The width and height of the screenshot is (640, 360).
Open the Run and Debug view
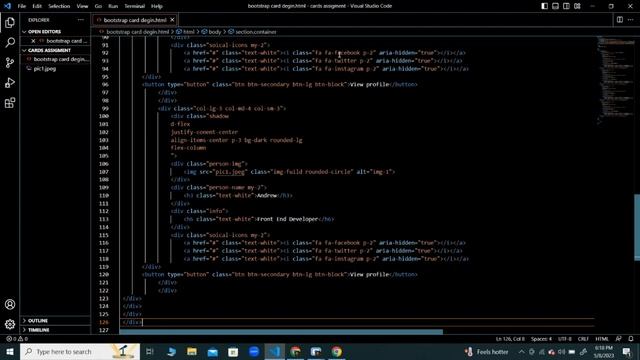[x=10, y=82]
